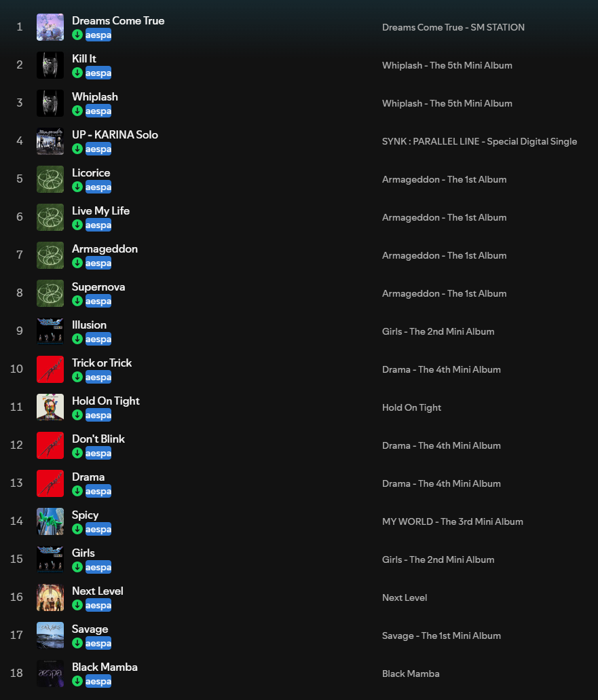Open the Armageddon album link on the Licorice row

point(444,179)
